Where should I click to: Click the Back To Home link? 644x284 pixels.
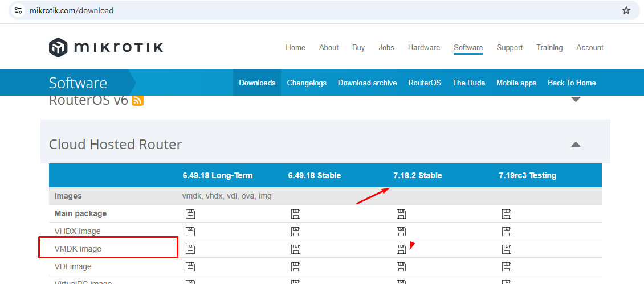[x=571, y=83]
